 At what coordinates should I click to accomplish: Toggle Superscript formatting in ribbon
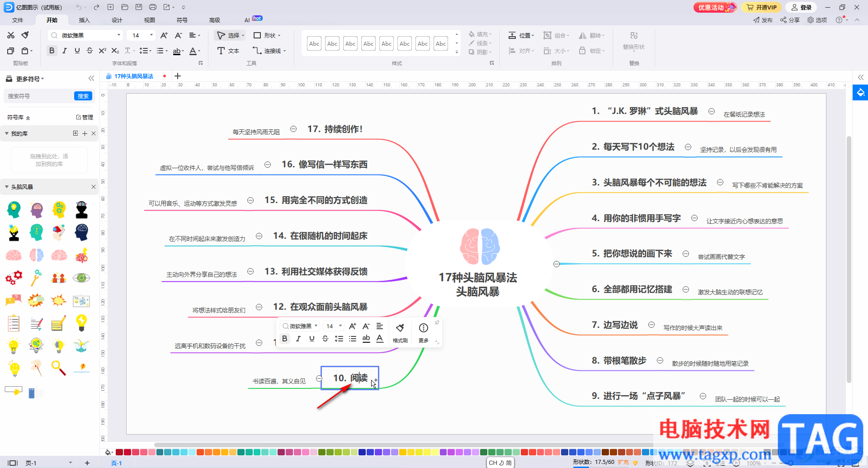[x=103, y=51]
